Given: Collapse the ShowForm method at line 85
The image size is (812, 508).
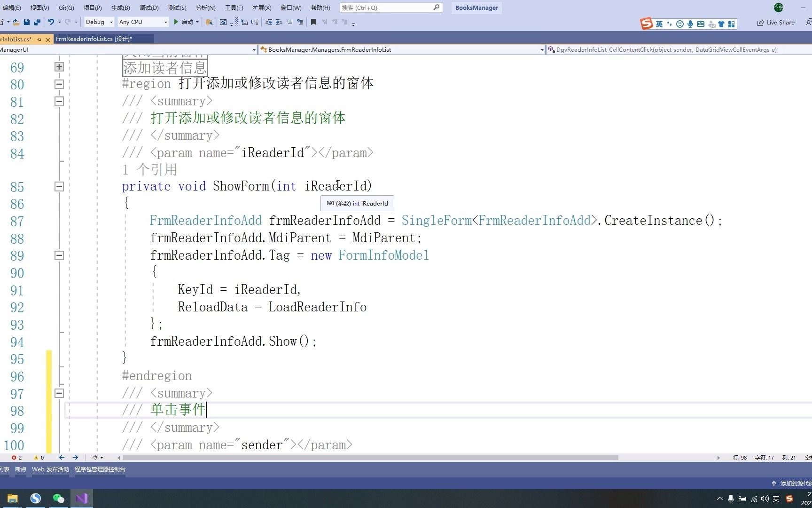Looking at the screenshot, I should 59,187.
